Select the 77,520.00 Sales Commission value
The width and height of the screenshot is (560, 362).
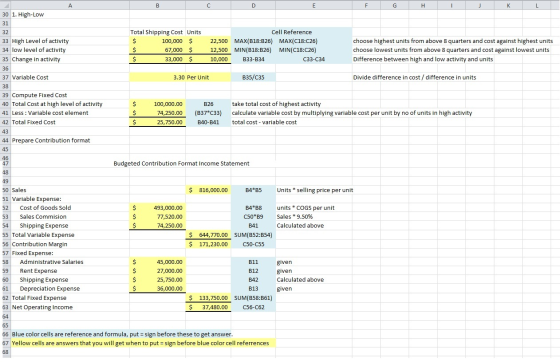point(158,217)
